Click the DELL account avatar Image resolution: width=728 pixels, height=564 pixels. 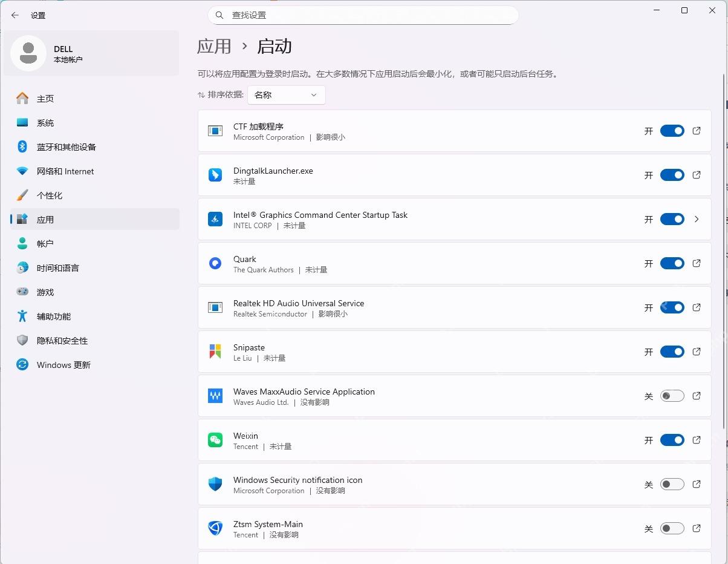(x=28, y=53)
